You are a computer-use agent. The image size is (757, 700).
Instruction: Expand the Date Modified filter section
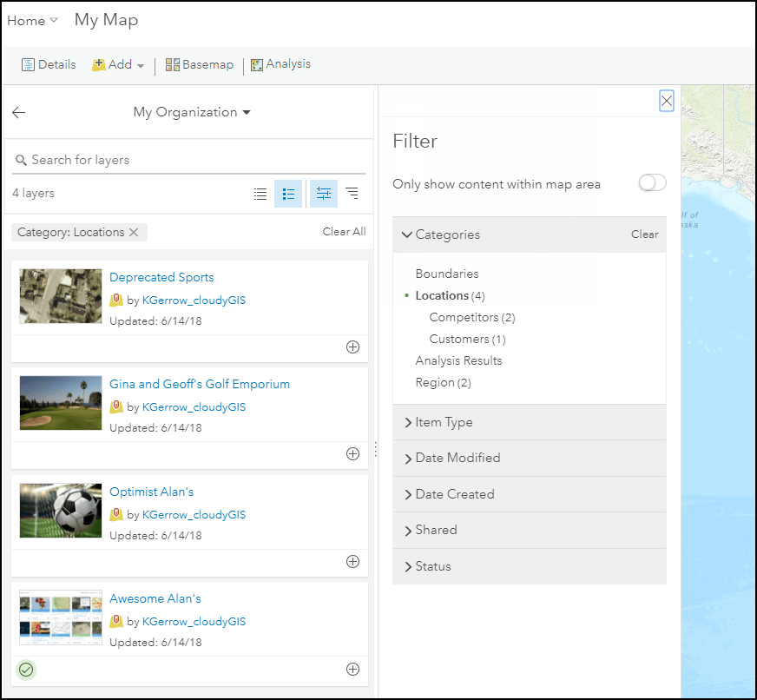pyautogui.click(x=457, y=458)
